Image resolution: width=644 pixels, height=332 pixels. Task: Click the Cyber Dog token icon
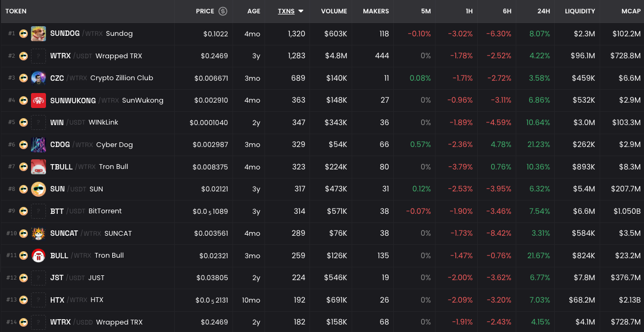click(38, 145)
